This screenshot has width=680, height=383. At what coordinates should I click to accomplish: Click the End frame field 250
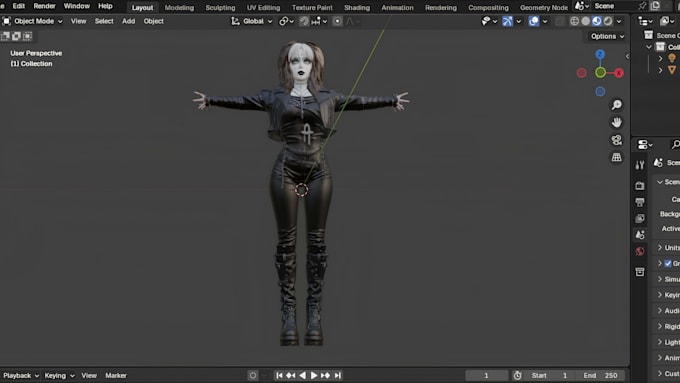[x=601, y=375]
